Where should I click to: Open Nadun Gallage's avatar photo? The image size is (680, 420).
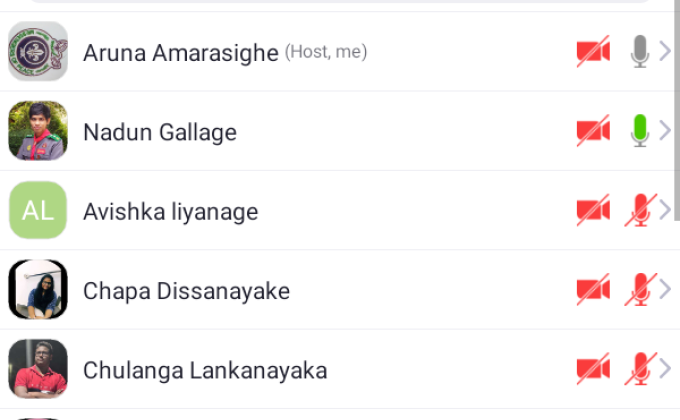coord(38,131)
